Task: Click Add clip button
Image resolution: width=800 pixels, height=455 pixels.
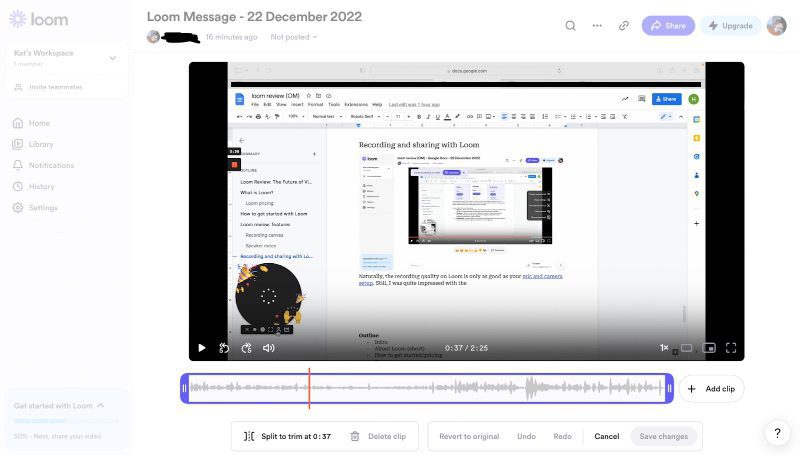Action: coord(711,389)
